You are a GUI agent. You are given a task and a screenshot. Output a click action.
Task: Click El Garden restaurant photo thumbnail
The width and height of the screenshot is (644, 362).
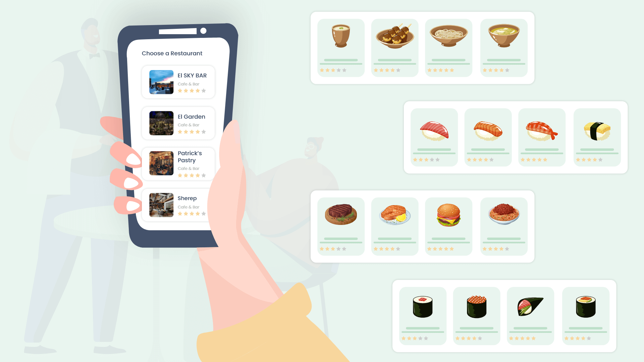click(x=161, y=123)
